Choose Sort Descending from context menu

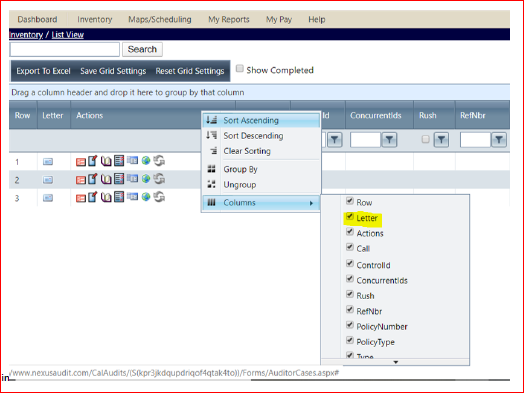[261, 136]
